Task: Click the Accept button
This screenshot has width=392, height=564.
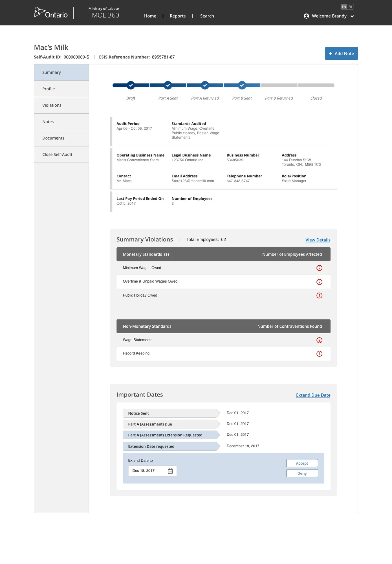Action: tap(302, 463)
